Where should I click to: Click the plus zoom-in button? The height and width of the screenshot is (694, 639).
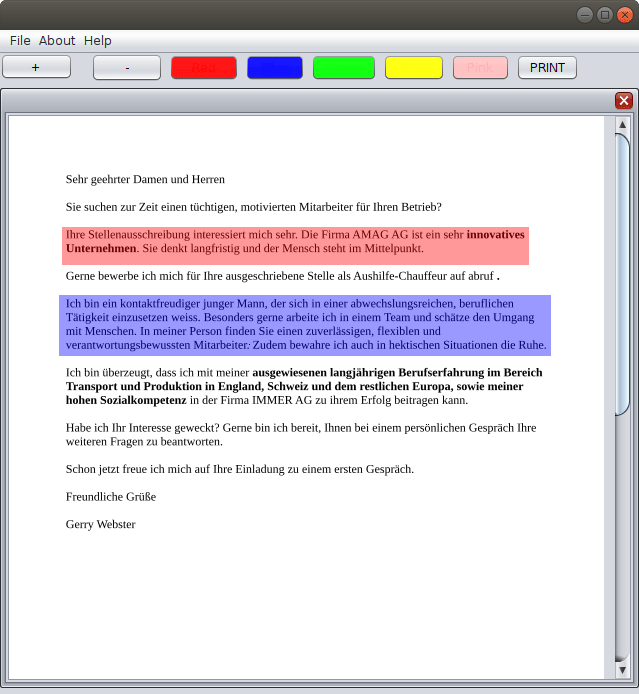pos(36,67)
